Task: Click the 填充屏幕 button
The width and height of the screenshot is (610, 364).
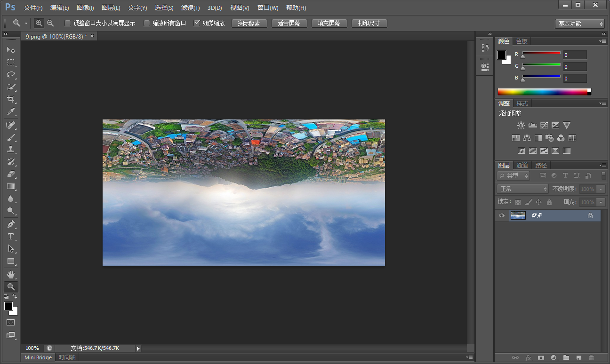Action: point(329,23)
